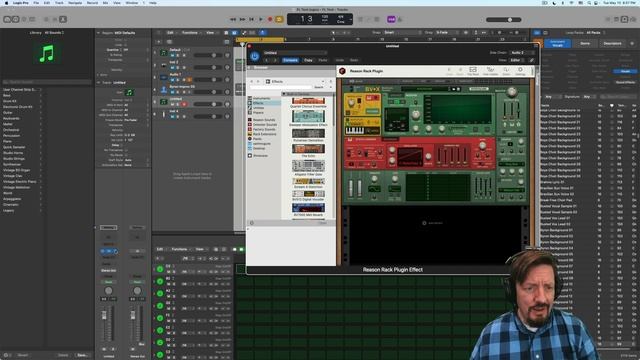Image resolution: width=640 pixels, height=360 pixels.
Task: Click the Reason Rack Plugin logo icon
Action: pyautogui.click(x=342, y=71)
